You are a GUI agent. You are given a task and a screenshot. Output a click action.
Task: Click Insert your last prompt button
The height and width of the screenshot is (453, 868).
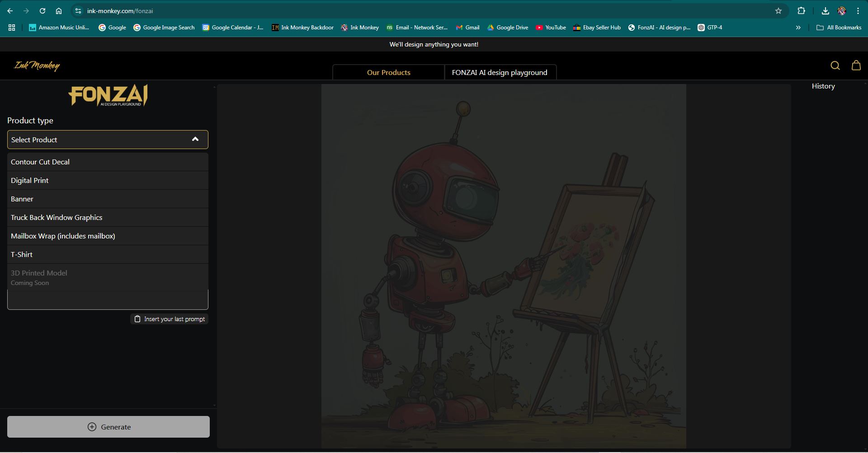170,319
